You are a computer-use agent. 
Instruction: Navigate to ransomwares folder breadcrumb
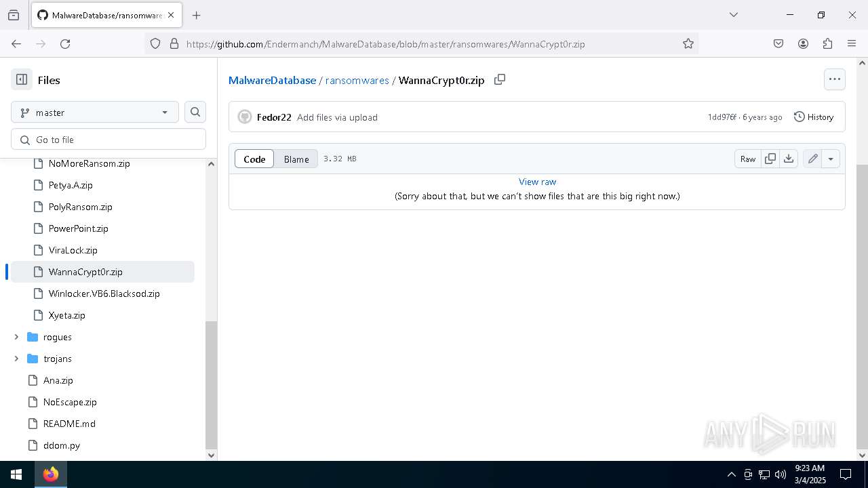point(357,80)
